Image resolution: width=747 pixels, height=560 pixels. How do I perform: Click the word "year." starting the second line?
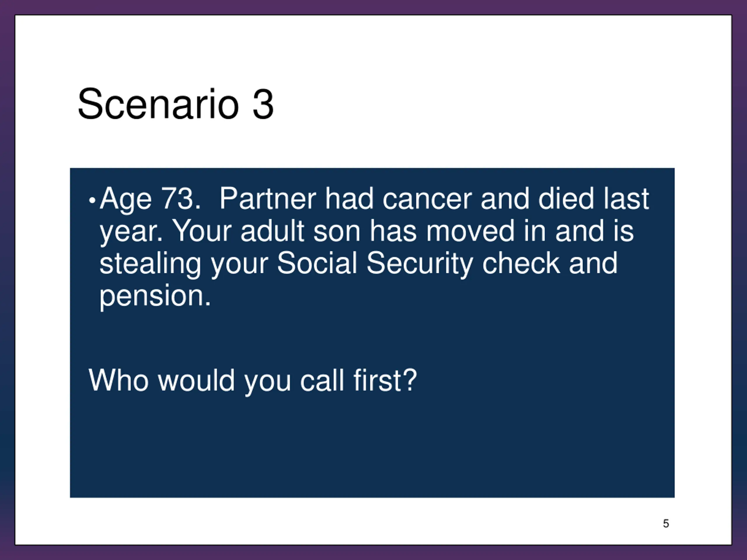click(x=131, y=231)
